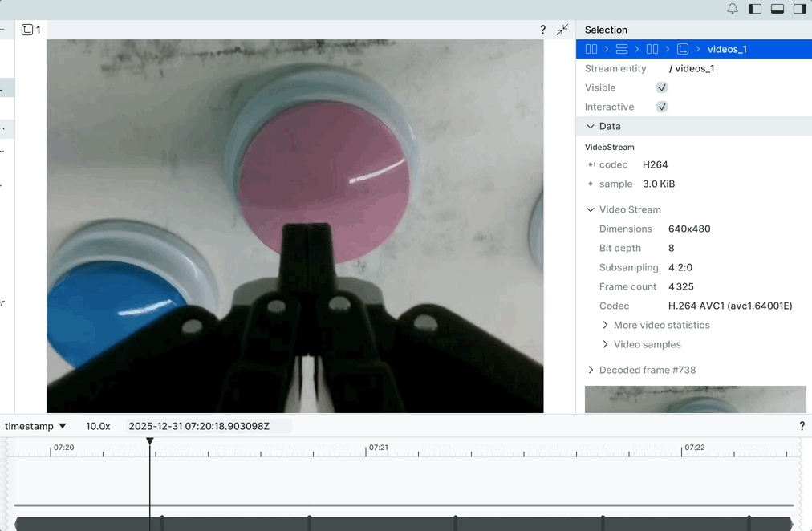Select the 4:2:0 subsampling value
Viewport: 812px width, 531px height.
pyautogui.click(x=680, y=268)
